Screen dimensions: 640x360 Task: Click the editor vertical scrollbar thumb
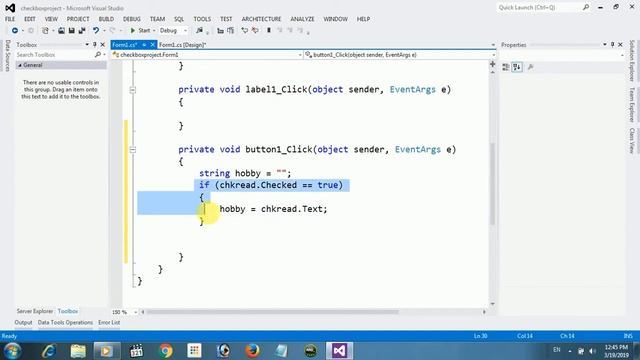[x=492, y=184]
